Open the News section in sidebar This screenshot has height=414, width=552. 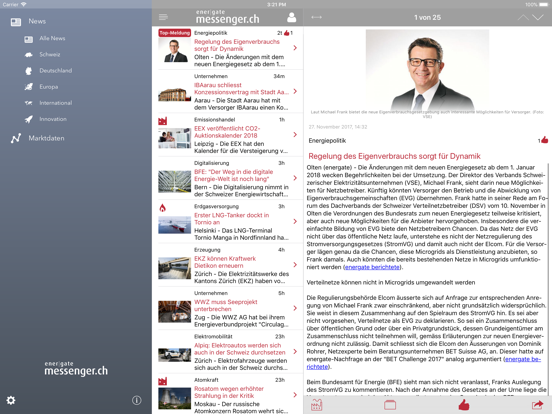point(37,21)
